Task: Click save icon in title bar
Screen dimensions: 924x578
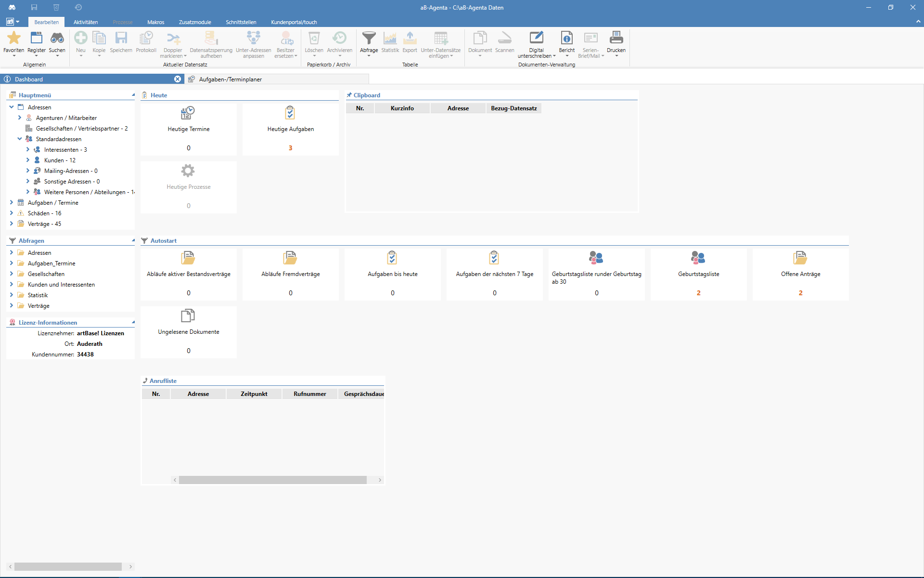Action: [x=34, y=7]
